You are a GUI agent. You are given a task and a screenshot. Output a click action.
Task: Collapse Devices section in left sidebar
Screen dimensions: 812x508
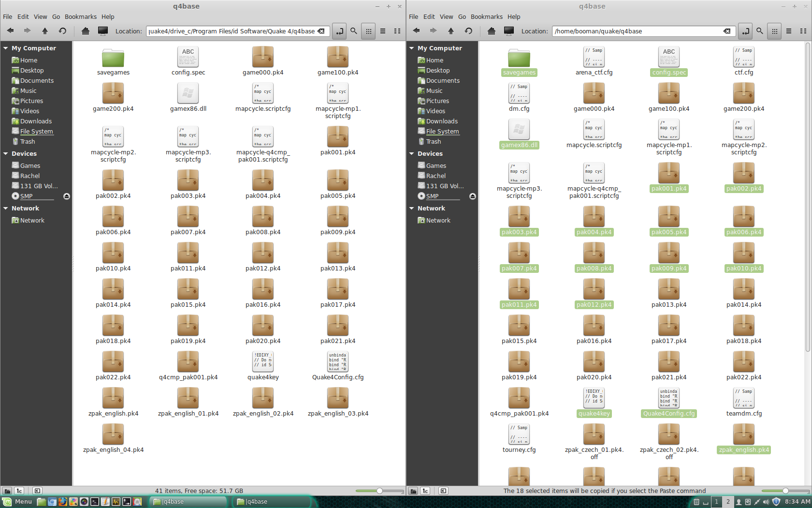tap(6, 154)
